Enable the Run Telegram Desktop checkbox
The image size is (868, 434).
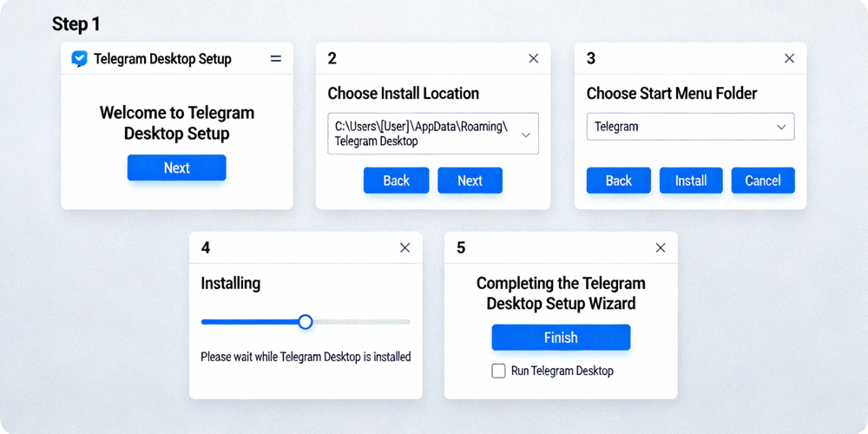point(498,372)
